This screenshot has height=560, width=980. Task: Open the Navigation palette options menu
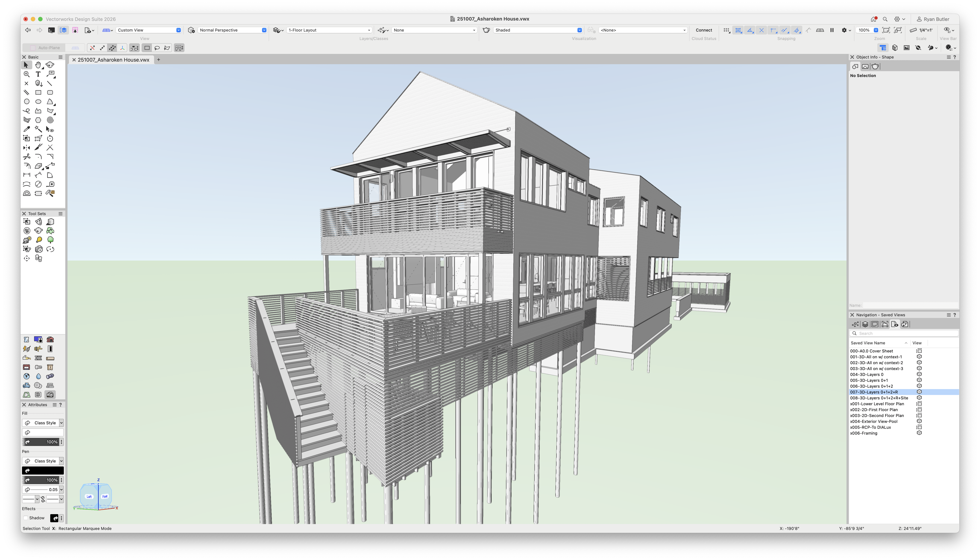point(949,315)
